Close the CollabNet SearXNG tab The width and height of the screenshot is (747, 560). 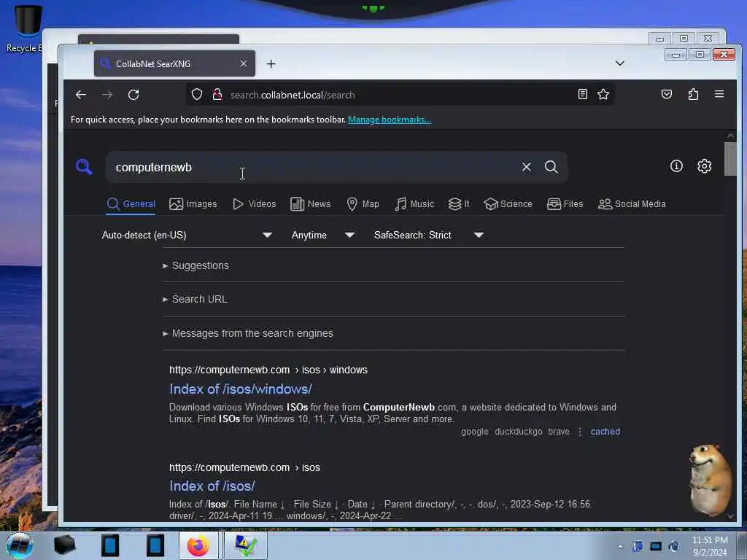pyautogui.click(x=244, y=63)
